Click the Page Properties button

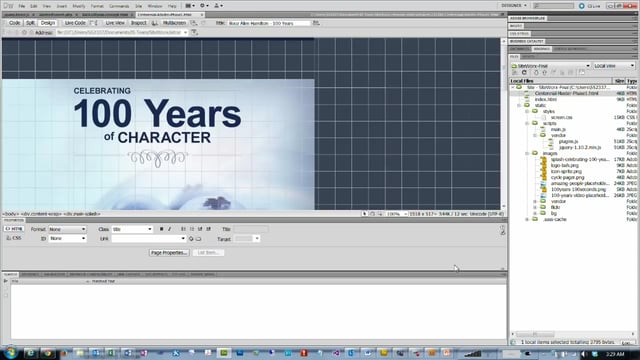pos(169,253)
